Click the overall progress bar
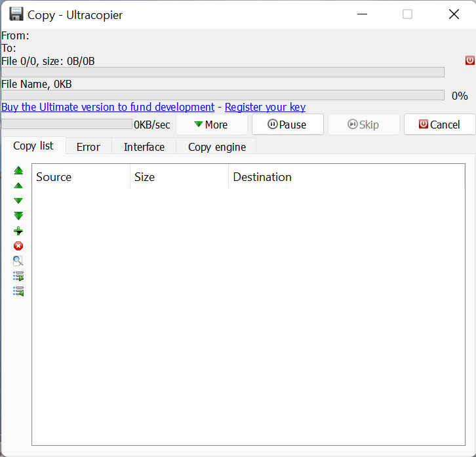The image size is (476, 457). pyautogui.click(x=223, y=72)
